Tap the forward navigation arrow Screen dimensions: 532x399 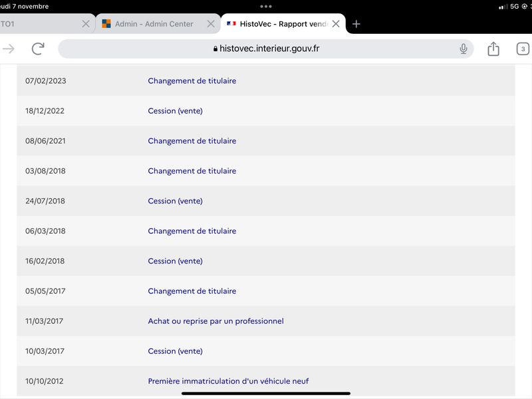coord(8,49)
